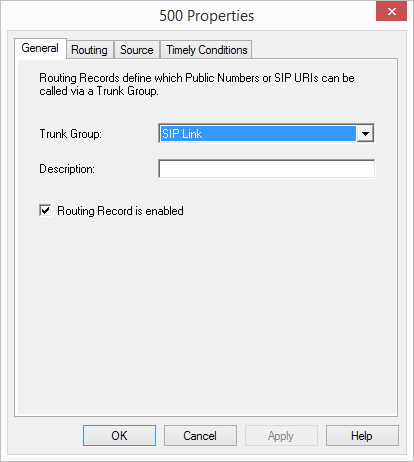The width and height of the screenshot is (414, 462).
Task: Click the Routing Records explanatory text
Action: [197, 84]
